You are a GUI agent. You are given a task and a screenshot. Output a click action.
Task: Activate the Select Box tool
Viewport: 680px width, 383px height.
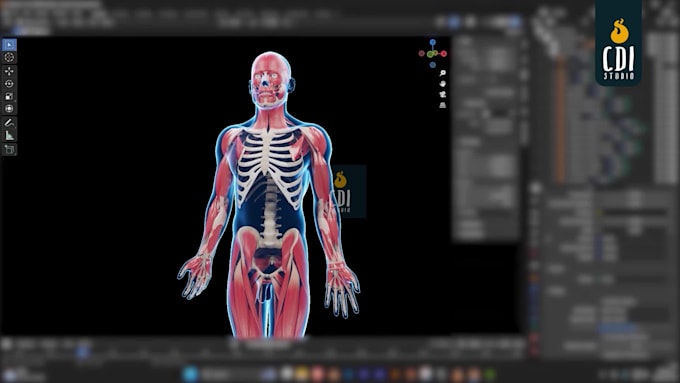(9, 45)
